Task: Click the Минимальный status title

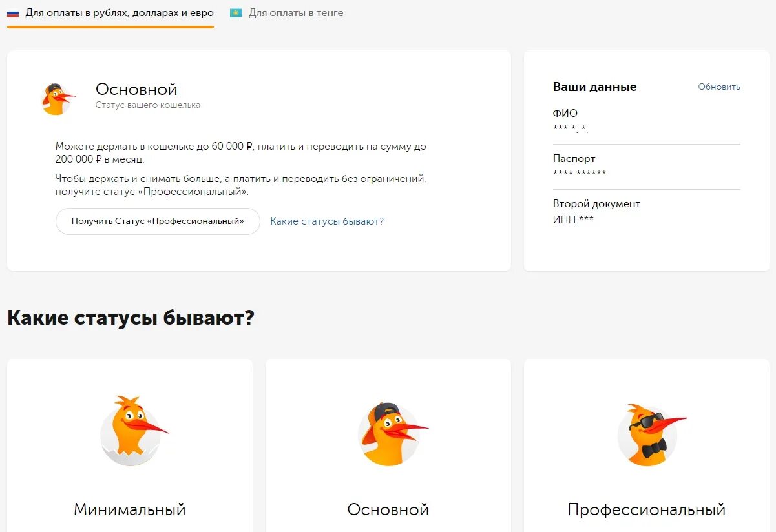Action: point(130,509)
